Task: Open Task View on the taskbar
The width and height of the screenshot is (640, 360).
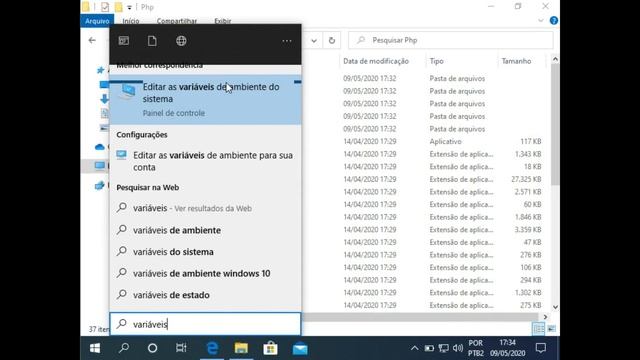Action: coord(181,348)
